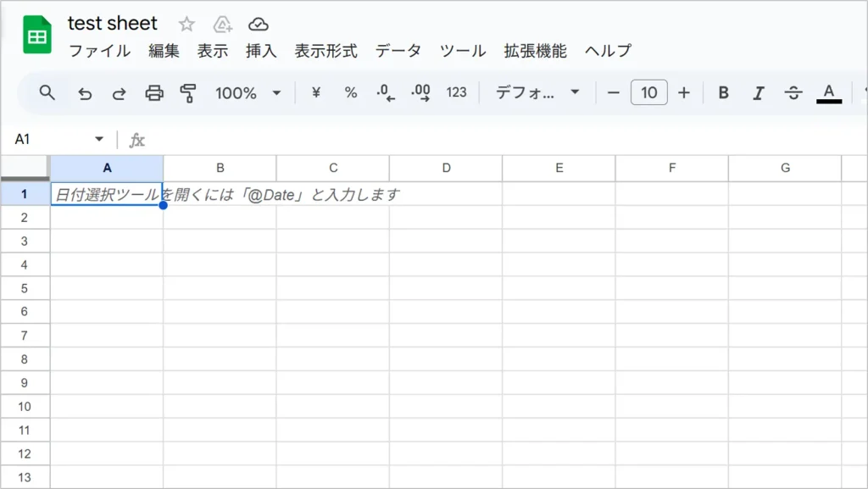Toggle strikethrough formatting
The image size is (868, 489).
pos(793,92)
